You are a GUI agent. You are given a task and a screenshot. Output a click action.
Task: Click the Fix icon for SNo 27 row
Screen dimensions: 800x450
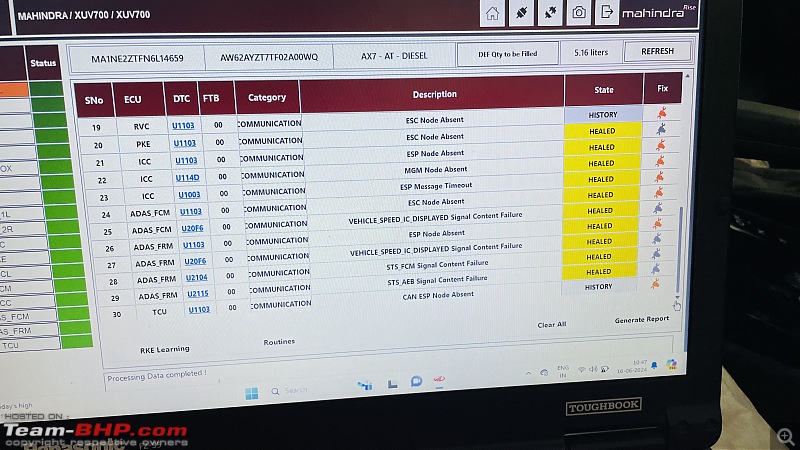click(657, 238)
